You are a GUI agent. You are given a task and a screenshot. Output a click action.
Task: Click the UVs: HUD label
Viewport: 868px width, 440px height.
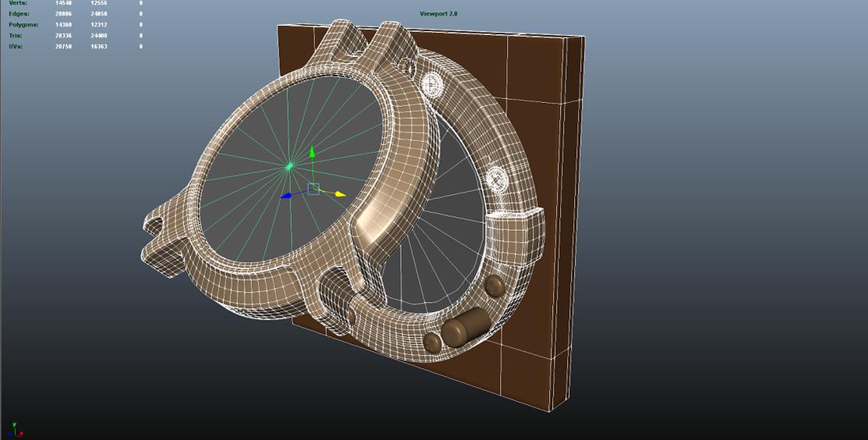tap(16, 47)
